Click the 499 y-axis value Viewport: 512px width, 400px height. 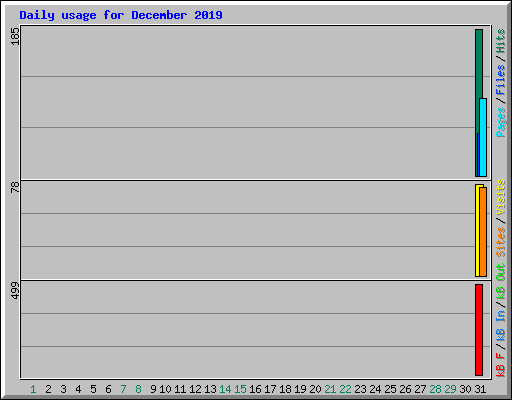15,290
